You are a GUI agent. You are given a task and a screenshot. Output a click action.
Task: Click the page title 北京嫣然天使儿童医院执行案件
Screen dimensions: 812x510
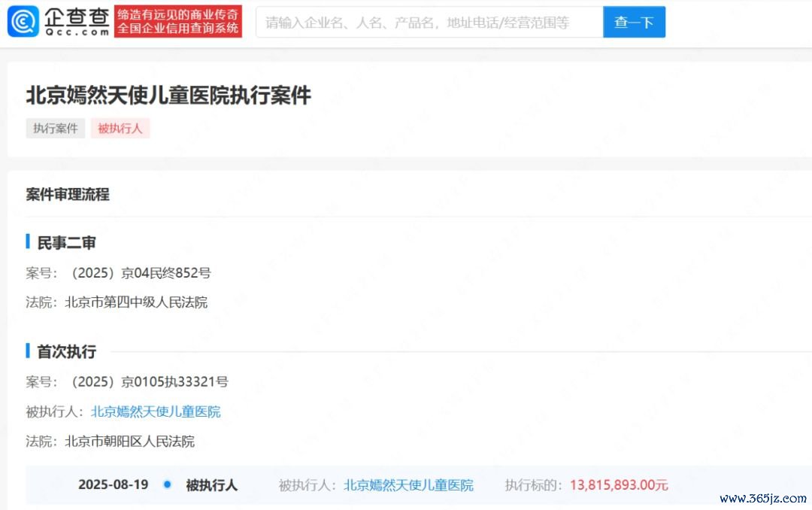click(169, 96)
